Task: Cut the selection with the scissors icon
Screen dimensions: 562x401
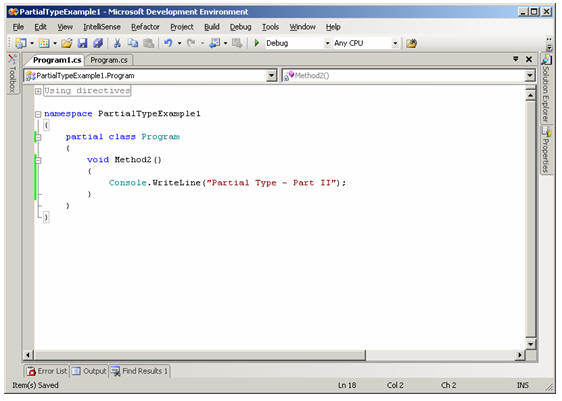Action: pyautogui.click(x=117, y=43)
